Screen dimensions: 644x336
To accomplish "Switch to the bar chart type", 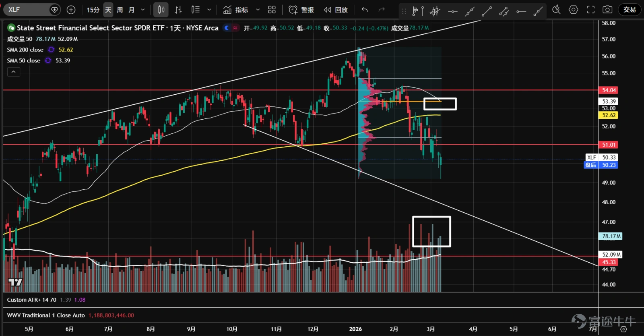I will click(x=178, y=10).
